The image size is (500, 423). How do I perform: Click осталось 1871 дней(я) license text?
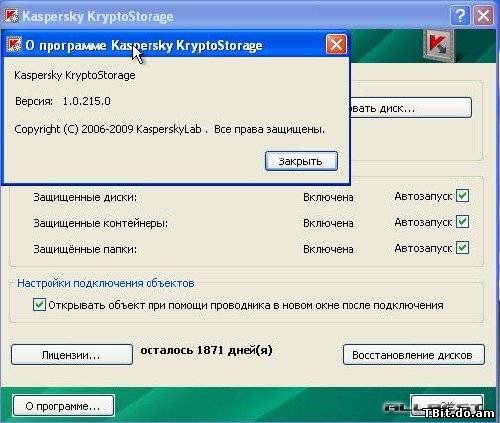pos(206,350)
